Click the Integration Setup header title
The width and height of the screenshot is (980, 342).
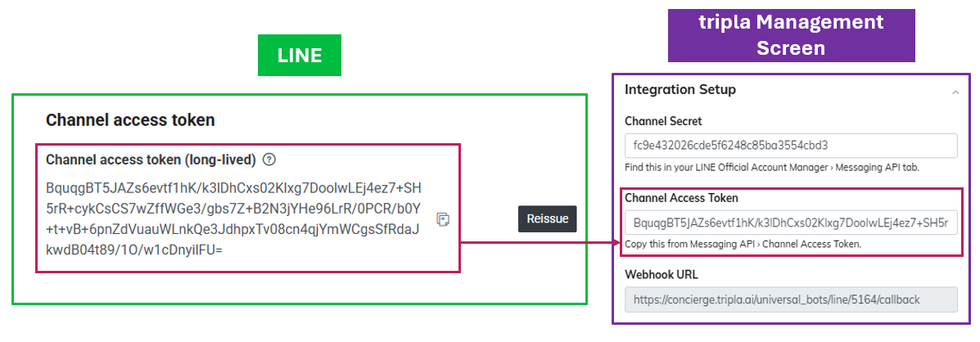680,89
